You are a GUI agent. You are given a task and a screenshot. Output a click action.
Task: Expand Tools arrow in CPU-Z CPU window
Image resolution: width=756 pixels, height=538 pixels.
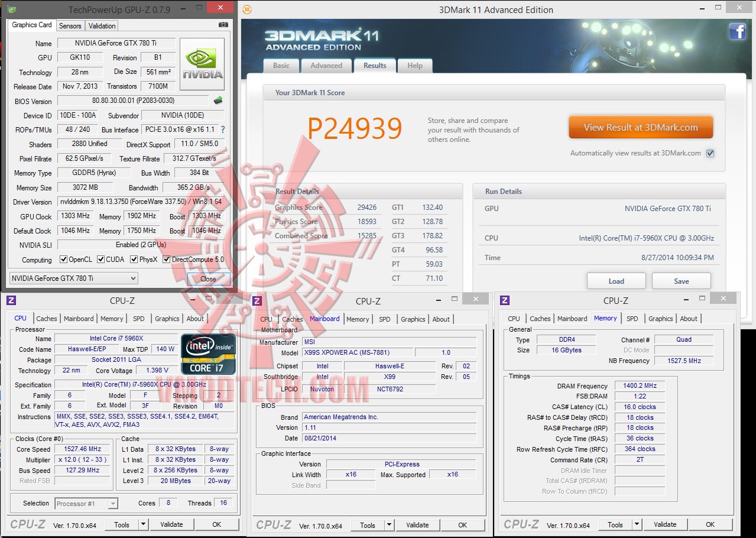tap(143, 524)
